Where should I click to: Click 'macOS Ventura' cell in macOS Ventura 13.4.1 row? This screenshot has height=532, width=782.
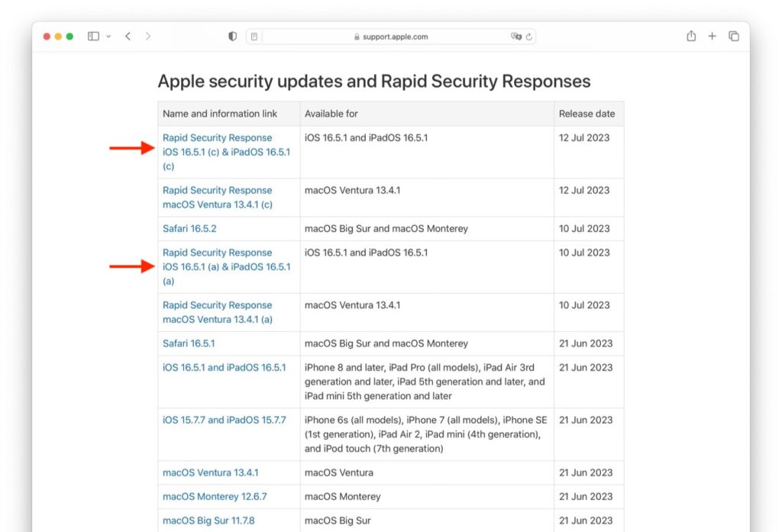[338, 472]
